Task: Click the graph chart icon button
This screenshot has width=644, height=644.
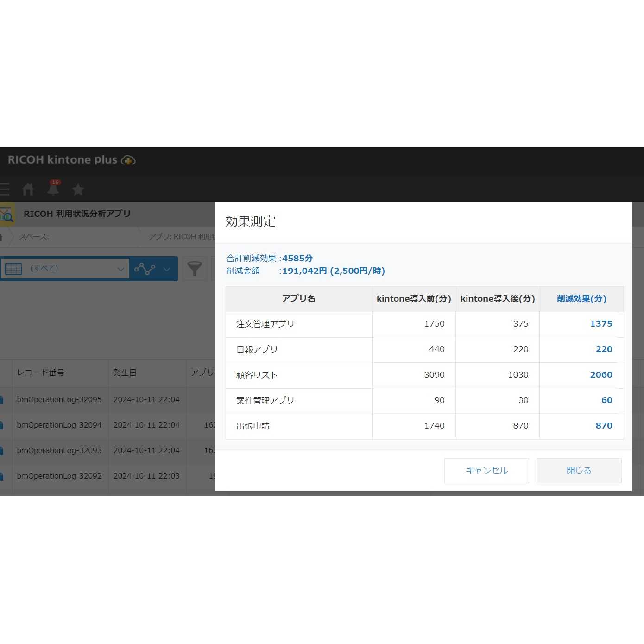Action: point(145,269)
